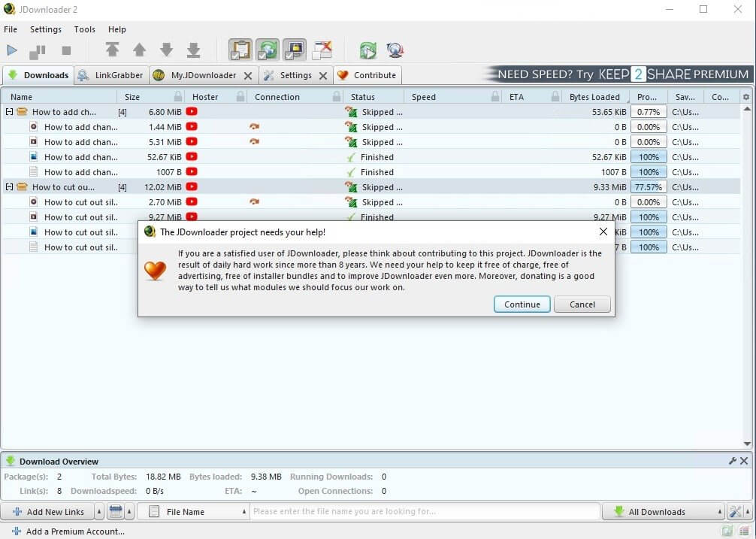The height and width of the screenshot is (539, 756).
Task: Toggle premium usage icon
Action: [x=294, y=50]
